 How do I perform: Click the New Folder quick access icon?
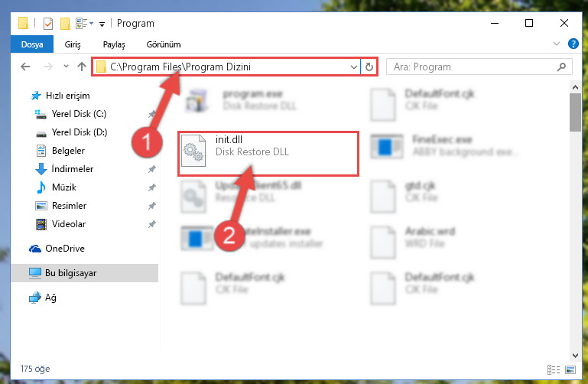(x=65, y=24)
